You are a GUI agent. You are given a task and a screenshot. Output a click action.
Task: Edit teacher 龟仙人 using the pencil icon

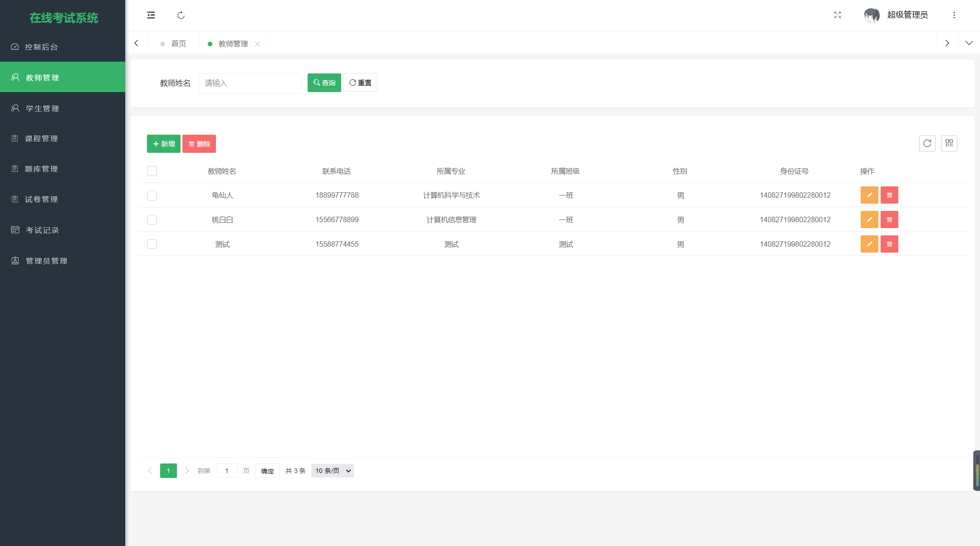click(869, 195)
